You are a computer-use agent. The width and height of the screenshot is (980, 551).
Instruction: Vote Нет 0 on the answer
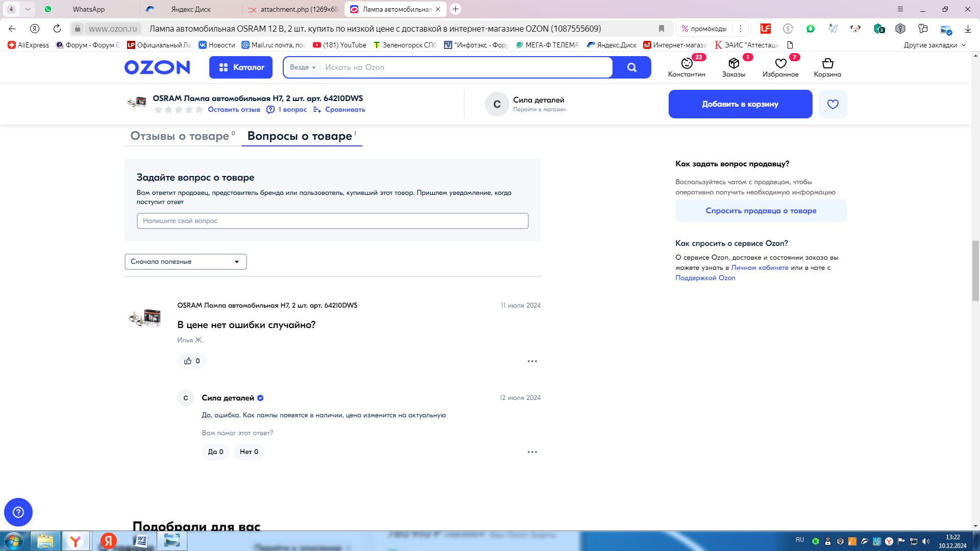pyautogui.click(x=249, y=452)
